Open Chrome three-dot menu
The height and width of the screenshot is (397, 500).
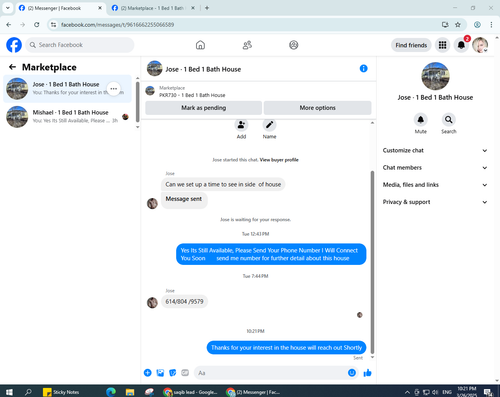pyautogui.click(x=491, y=25)
